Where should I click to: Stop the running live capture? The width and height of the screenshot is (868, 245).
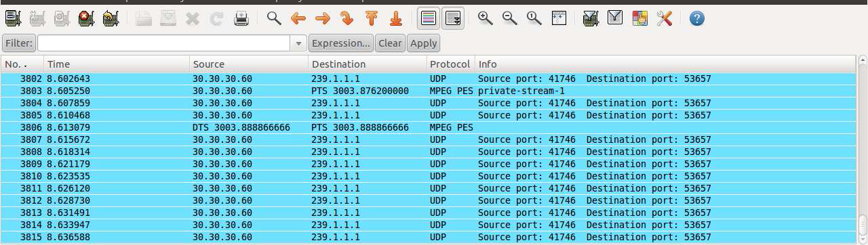[x=85, y=18]
